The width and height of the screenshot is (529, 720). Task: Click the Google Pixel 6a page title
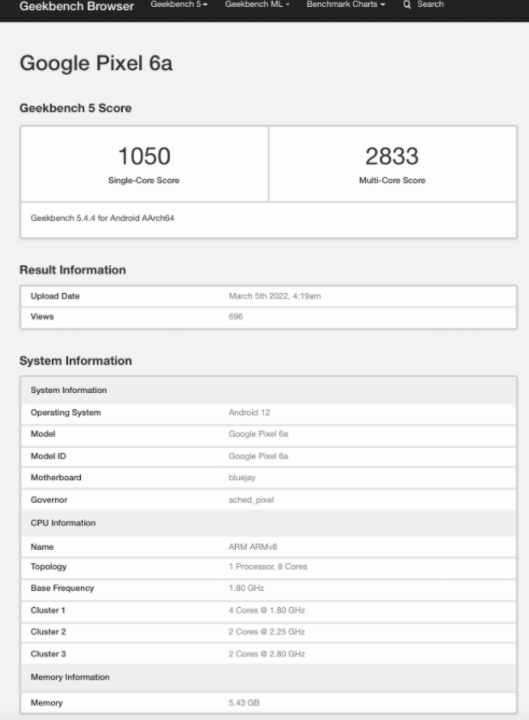coord(96,63)
